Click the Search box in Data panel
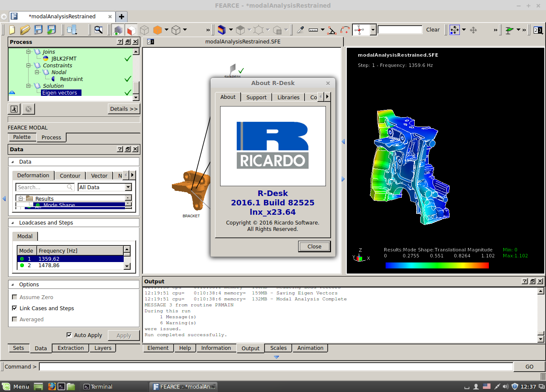Screen dimensions: 546x392 tap(45, 187)
